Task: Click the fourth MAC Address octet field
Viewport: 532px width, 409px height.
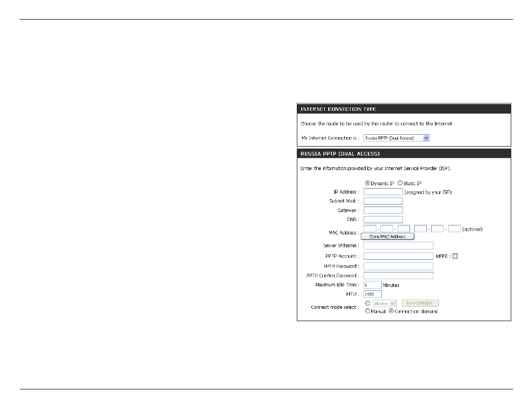Action: click(x=421, y=229)
